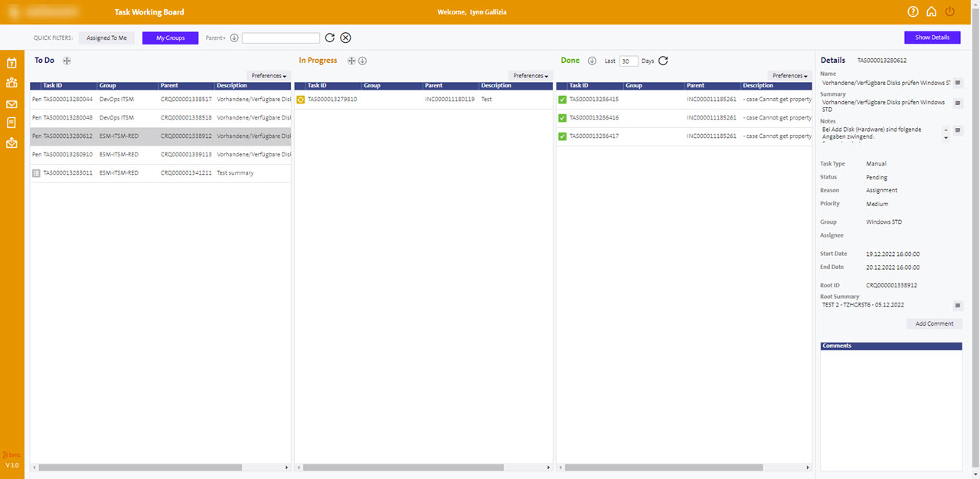
Task: Open the Parent+ filter dropdown arrow
Action: (234, 38)
